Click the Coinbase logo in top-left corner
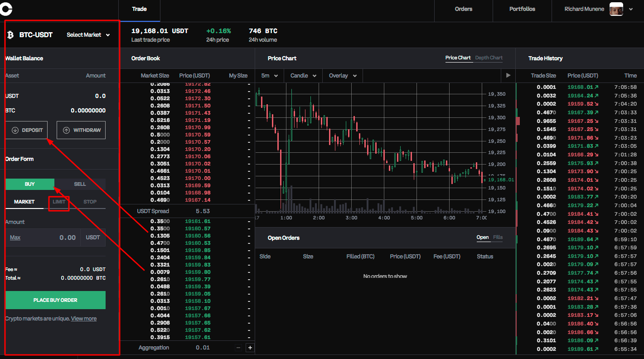 (x=6, y=9)
